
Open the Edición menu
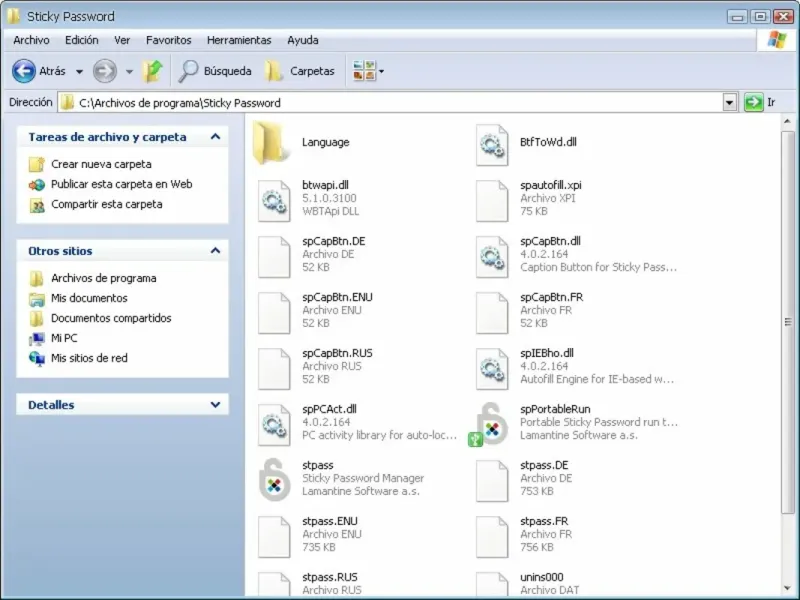(82, 40)
